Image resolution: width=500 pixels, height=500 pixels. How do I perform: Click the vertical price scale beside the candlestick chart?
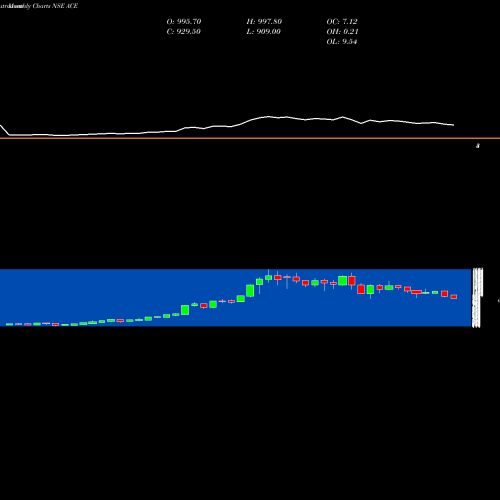coord(477,298)
